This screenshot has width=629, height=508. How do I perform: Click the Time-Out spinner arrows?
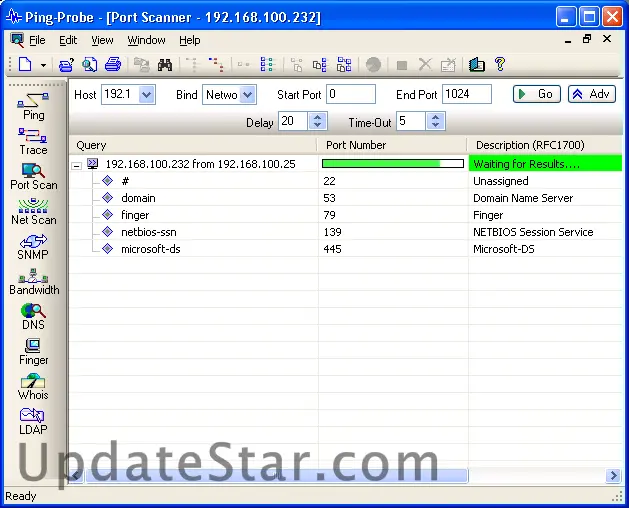click(x=436, y=121)
